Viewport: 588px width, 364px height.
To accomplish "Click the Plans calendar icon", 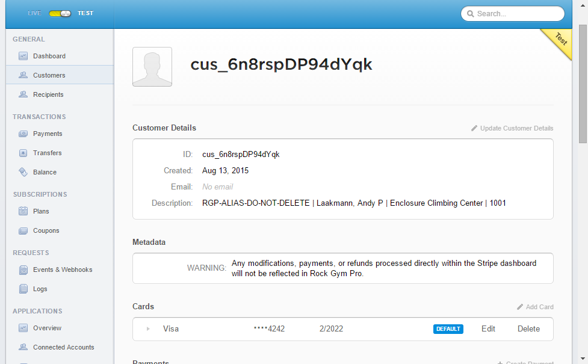I will 23,211.
